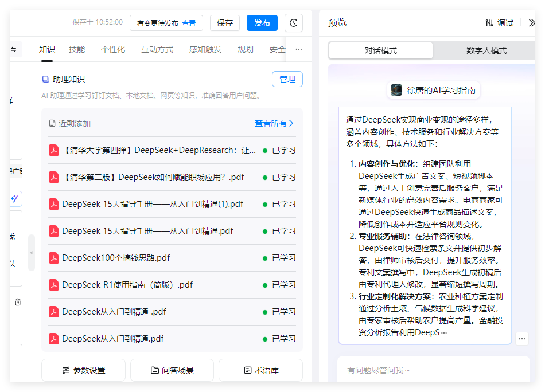Click PDF icon of DeepSeek 15天指导手册(1).pdf
Screen dimensions: 545x392
(x=53, y=204)
